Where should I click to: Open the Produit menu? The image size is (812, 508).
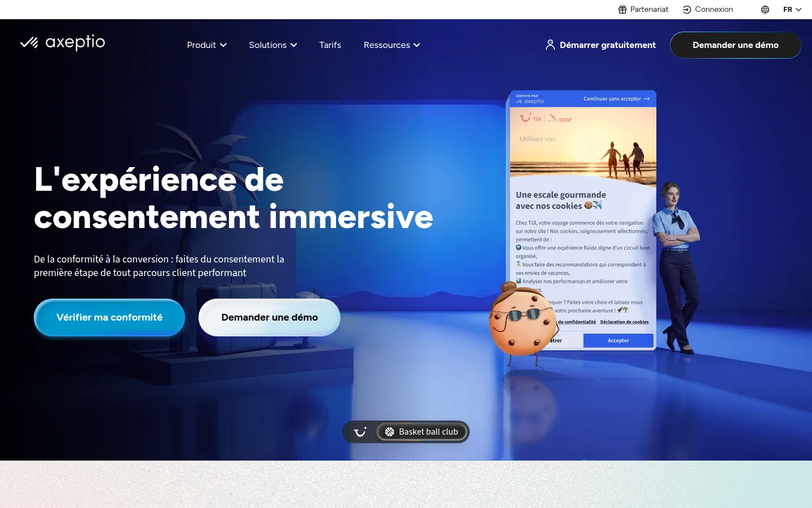pyautogui.click(x=207, y=45)
